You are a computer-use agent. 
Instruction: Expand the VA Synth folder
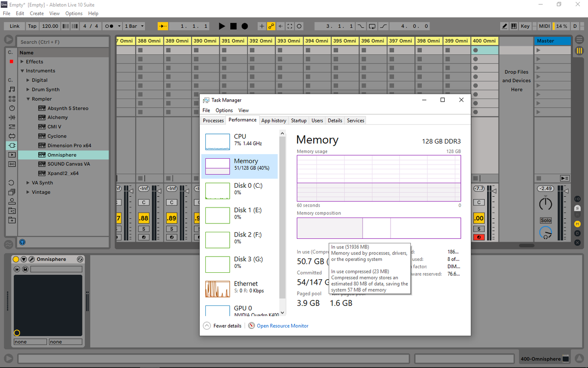[x=28, y=183]
